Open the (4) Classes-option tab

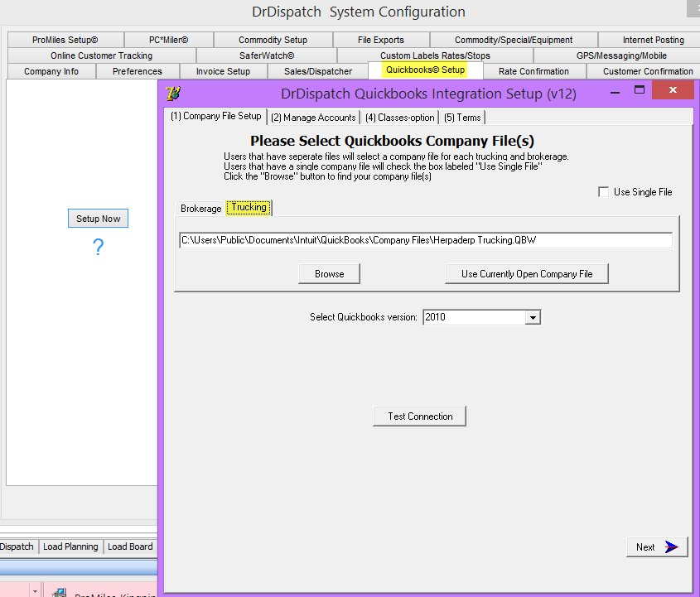pos(399,118)
